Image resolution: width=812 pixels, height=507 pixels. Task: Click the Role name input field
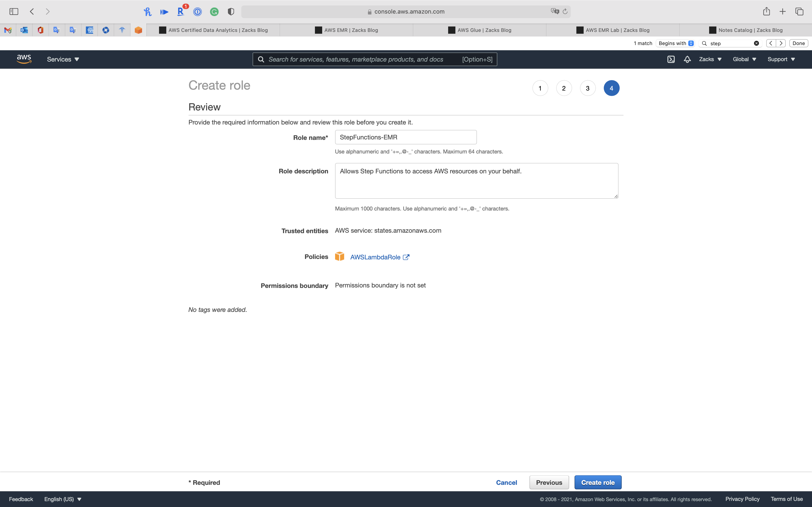click(405, 137)
